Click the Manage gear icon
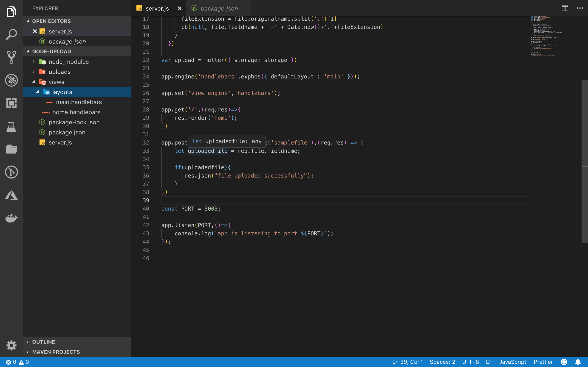This screenshot has height=367, width=588. pos(11,345)
